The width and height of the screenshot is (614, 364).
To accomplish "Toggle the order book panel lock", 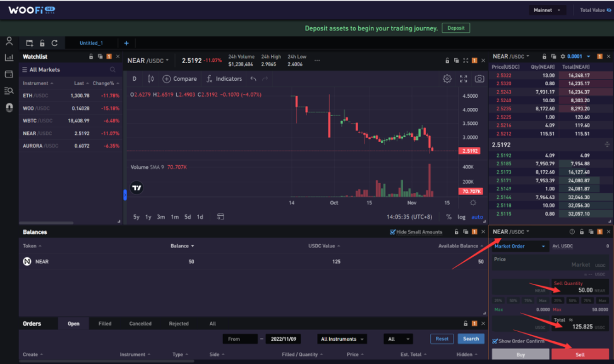I will pos(545,56).
